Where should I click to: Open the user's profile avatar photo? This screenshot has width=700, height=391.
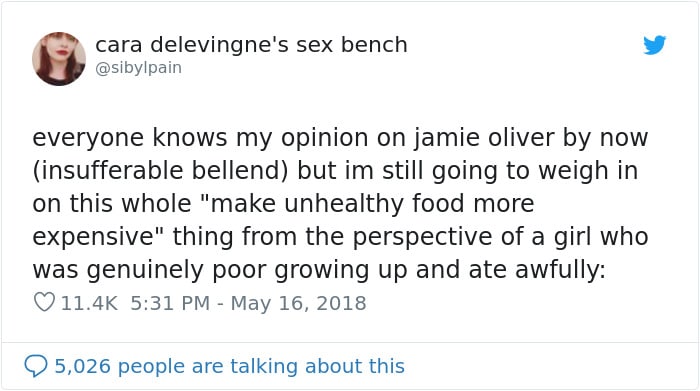click(59, 58)
